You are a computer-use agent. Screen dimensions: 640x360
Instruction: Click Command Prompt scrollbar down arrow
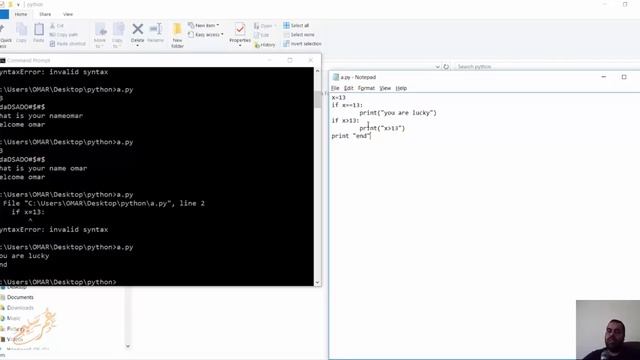pyautogui.click(x=318, y=282)
